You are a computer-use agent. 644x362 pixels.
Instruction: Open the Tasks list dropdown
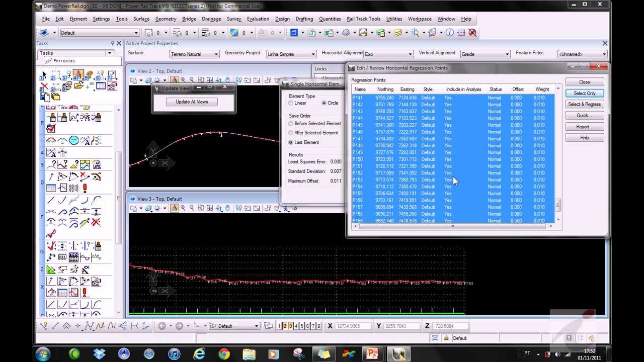(x=109, y=53)
